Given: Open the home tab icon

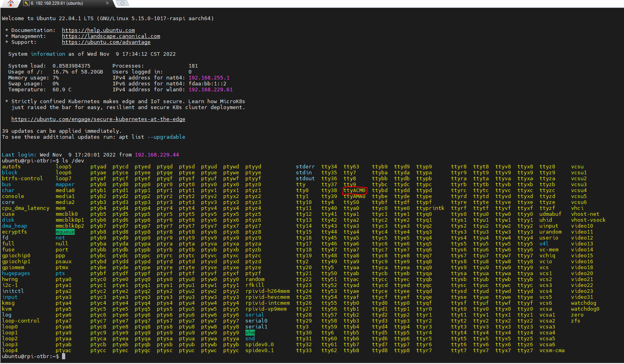Looking at the screenshot, I should point(11,3).
